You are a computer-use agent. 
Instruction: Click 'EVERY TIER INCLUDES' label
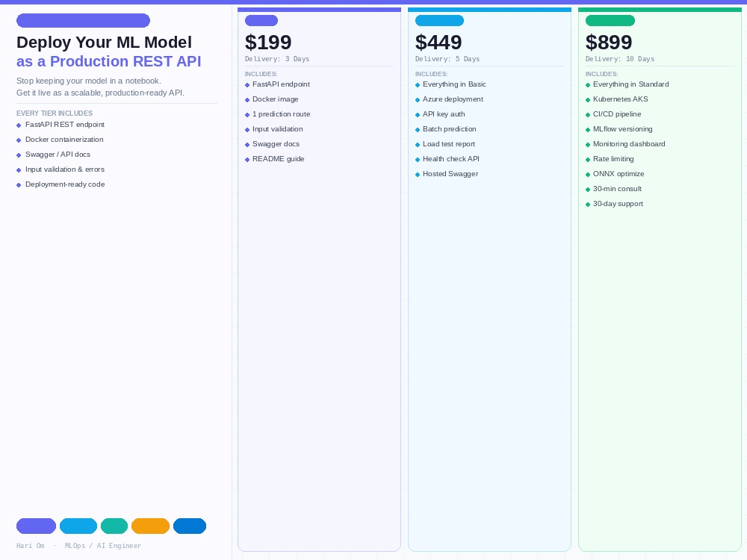tap(55, 113)
